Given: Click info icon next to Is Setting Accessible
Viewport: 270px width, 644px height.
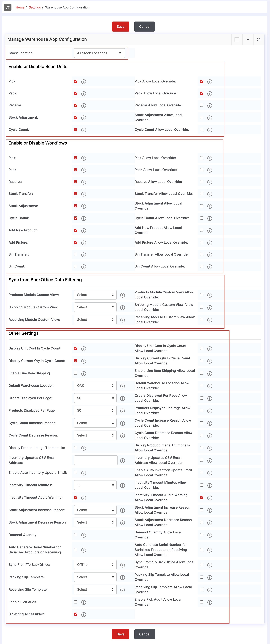Looking at the screenshot, I should (x=84, y=614).
